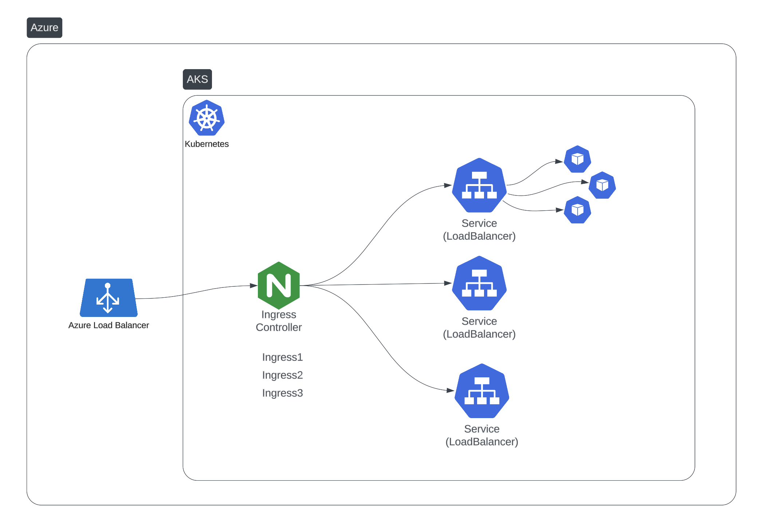Screen dimensions: 759x532
Task: Click the lowest pod cube icon
Action: [x=577, y=210]
